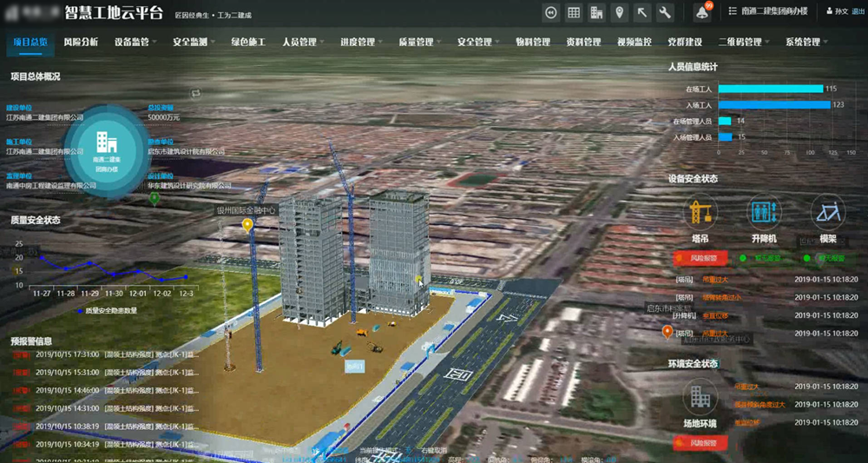Select the arrow pointer tool icon
Viewport: 868px width, 463px height.
click(x=642, y=12)
